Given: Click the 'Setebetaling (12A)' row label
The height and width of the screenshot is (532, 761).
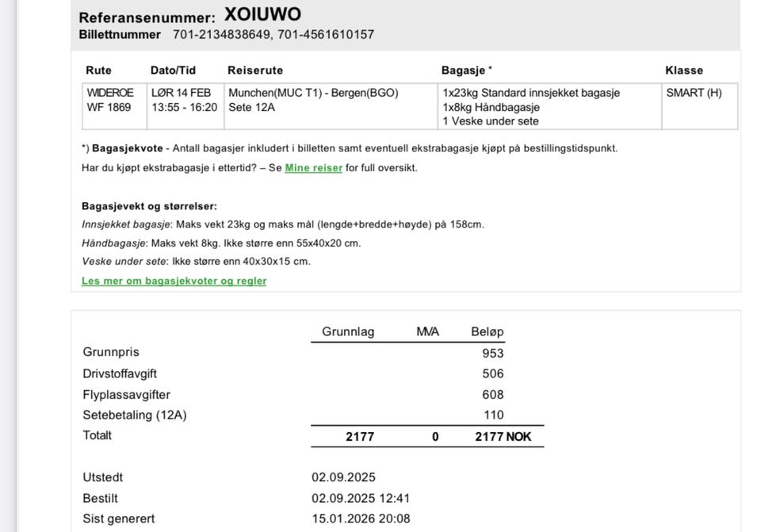Looking at the screenshot, I should (135, 415).
